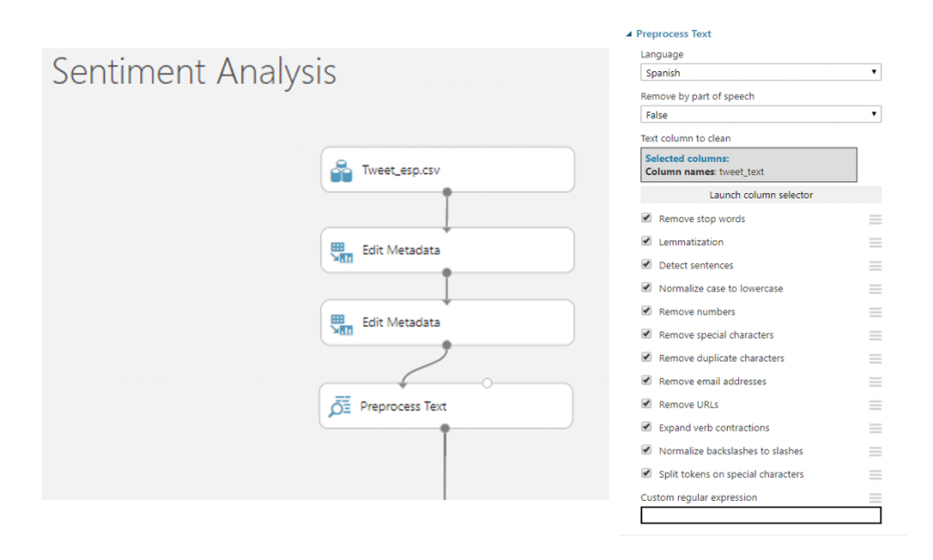
Task: Click the Custom regular expression text field
Action: [761, 515]
